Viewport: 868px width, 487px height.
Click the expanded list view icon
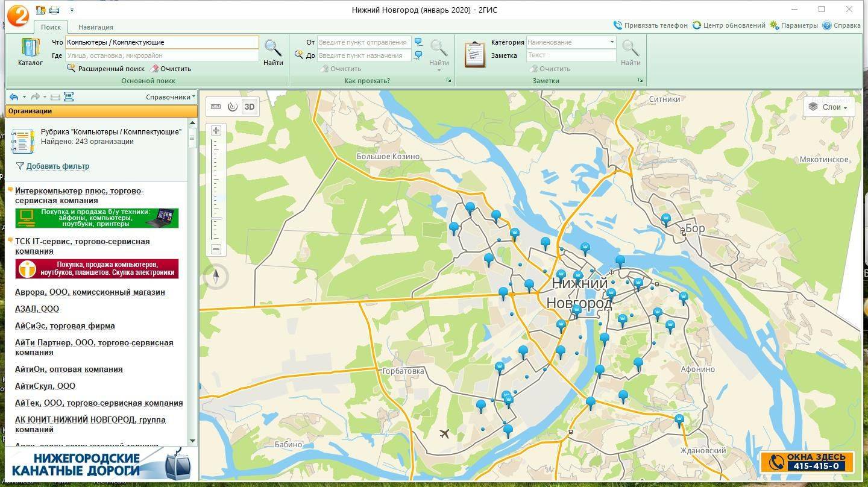pos(68,97)
